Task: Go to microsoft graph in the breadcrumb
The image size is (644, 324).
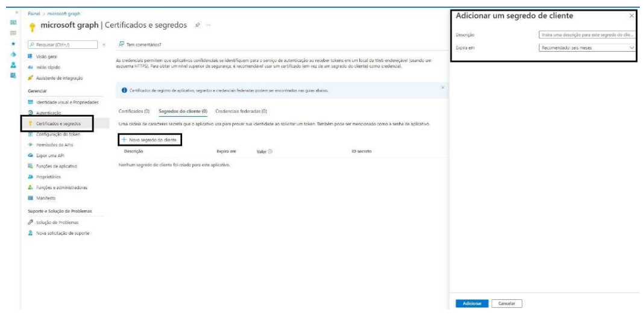Action: [x=64, y=13]
